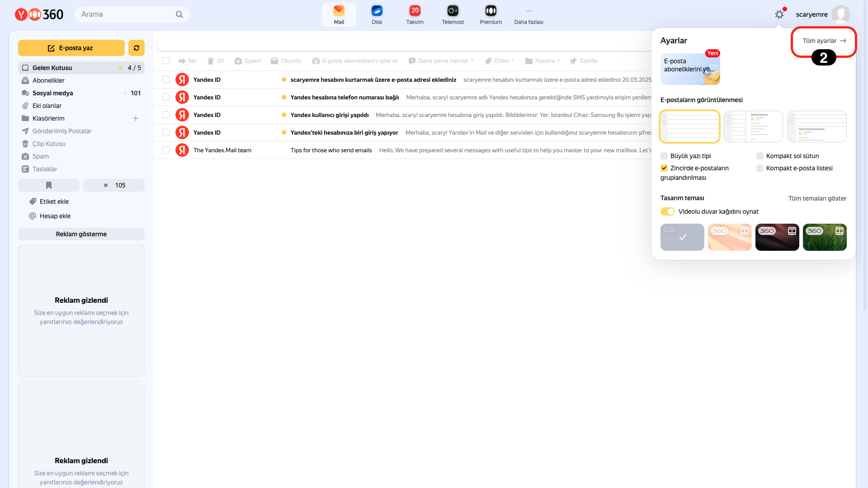Screen dimensions: 868x488
Task: Open the Eki olanlar folder
Action: 81,106
